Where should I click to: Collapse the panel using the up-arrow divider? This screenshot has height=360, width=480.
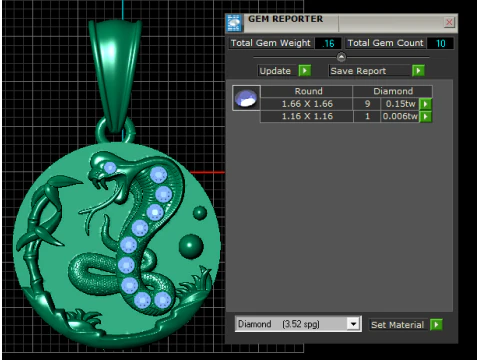pyautogui.click(x=341, y=57)
